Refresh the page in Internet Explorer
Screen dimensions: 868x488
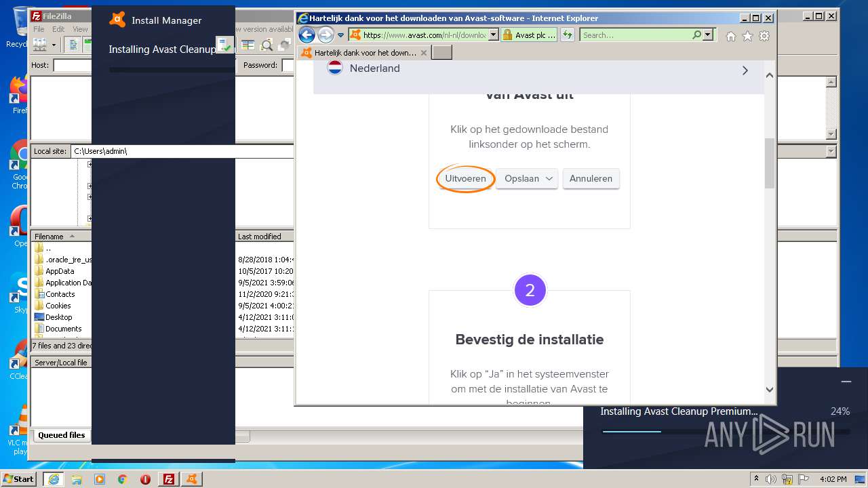(x=568, y=35)
